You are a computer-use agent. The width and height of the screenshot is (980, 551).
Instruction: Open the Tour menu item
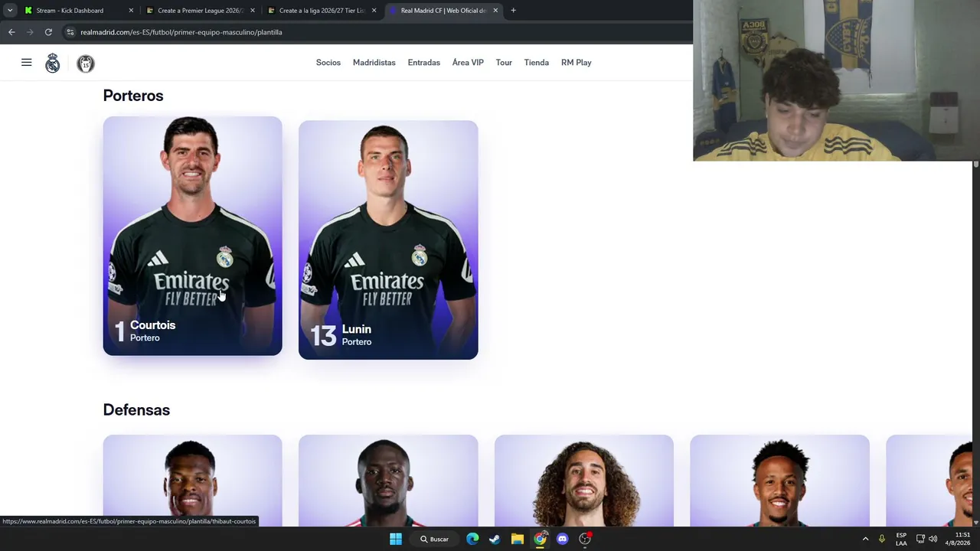[x=504, y=63]
